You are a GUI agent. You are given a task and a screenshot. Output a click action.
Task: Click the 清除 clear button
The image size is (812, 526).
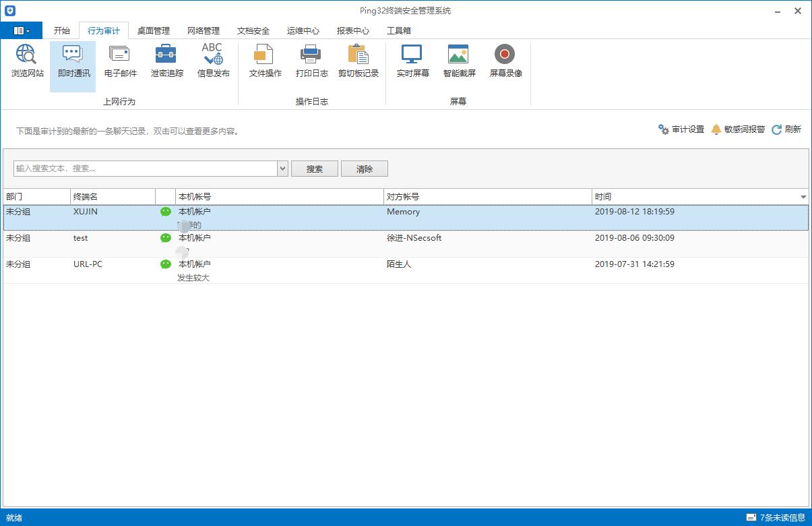[x=365, y=169]
